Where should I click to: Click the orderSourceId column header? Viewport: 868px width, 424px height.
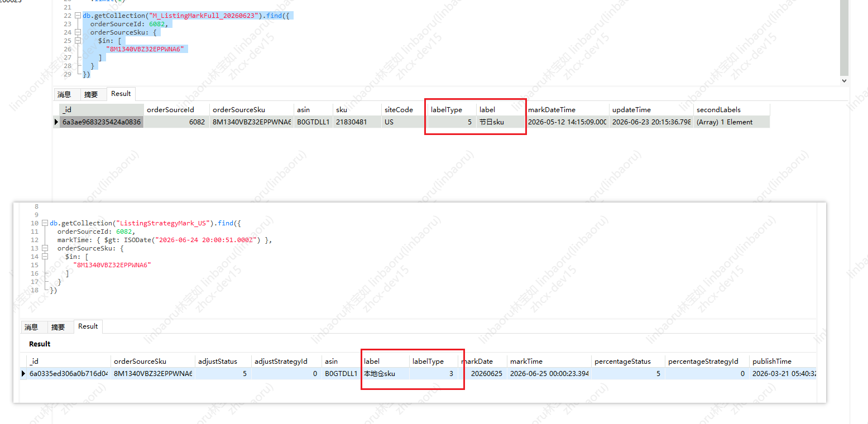(x=177, y=110)
